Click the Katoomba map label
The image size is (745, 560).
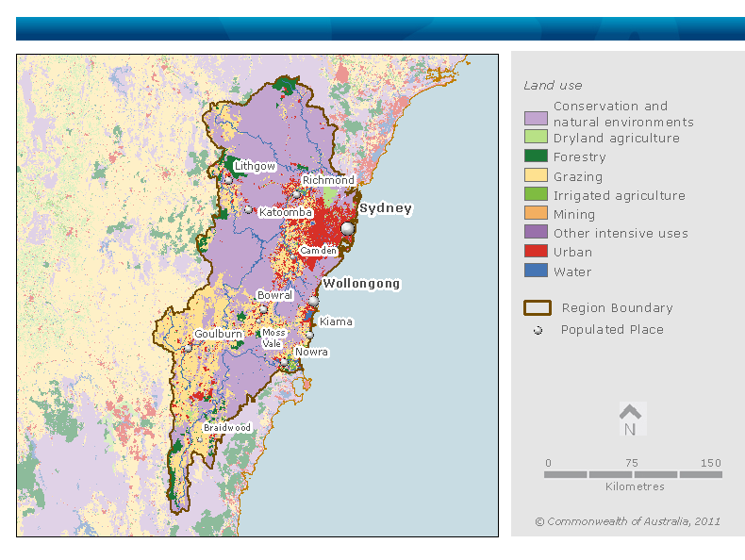click(285, 213)
